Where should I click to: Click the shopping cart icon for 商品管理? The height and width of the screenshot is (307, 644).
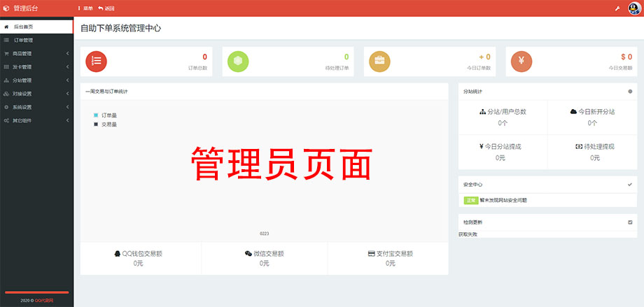[6, 53]
